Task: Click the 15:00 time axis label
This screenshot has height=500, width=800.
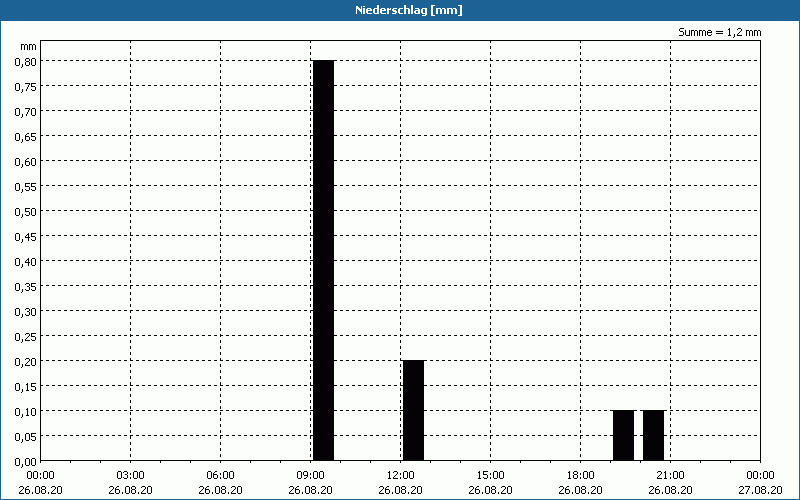Action: tap(490, 475)
